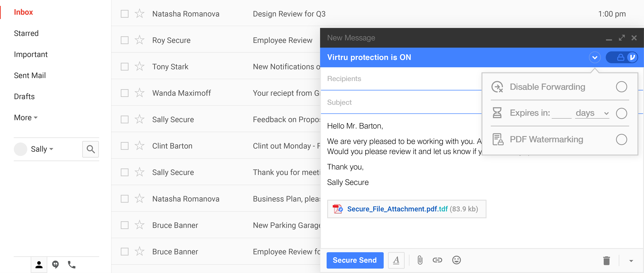This screenshot has height=273, width=644.
Task: Minimize the New Message compose window
Action: coord(609,40)
